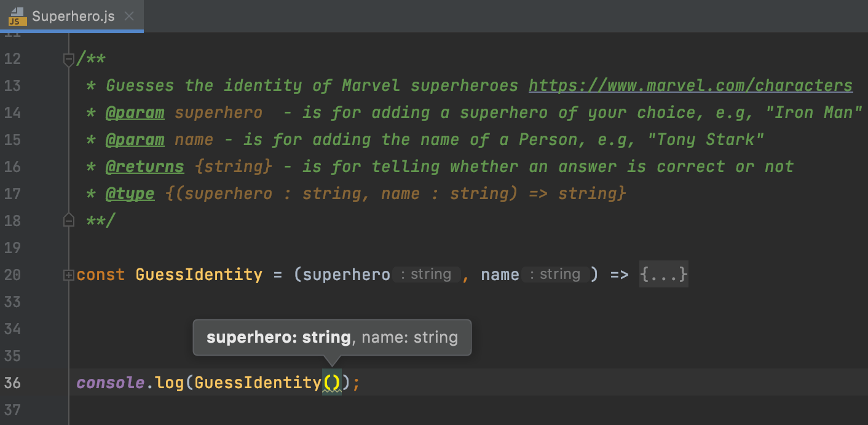Click the @returns documentation tag
Screen dimensions: 868x425
pyautogui.click(x=144, y=166)
